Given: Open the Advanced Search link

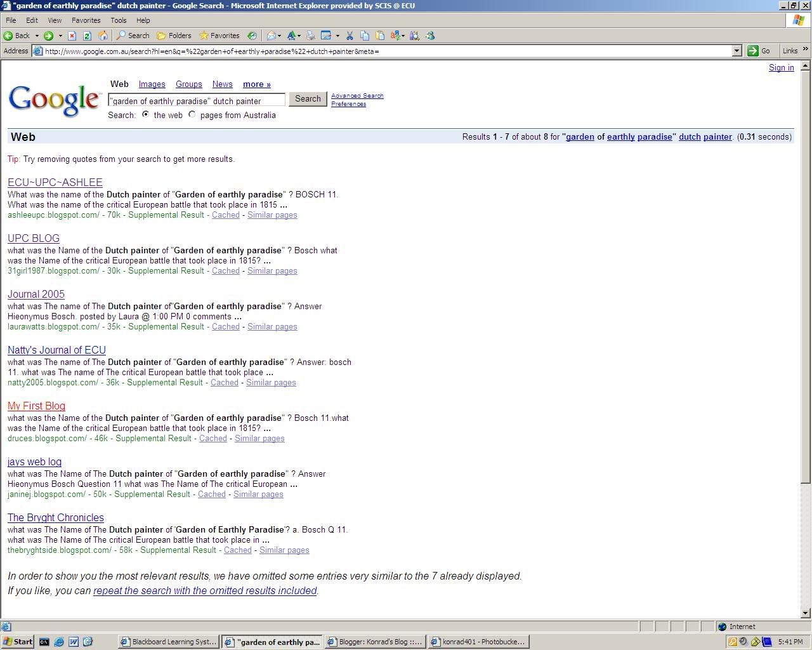Looking at the screenshot, I should pos(357,96).
